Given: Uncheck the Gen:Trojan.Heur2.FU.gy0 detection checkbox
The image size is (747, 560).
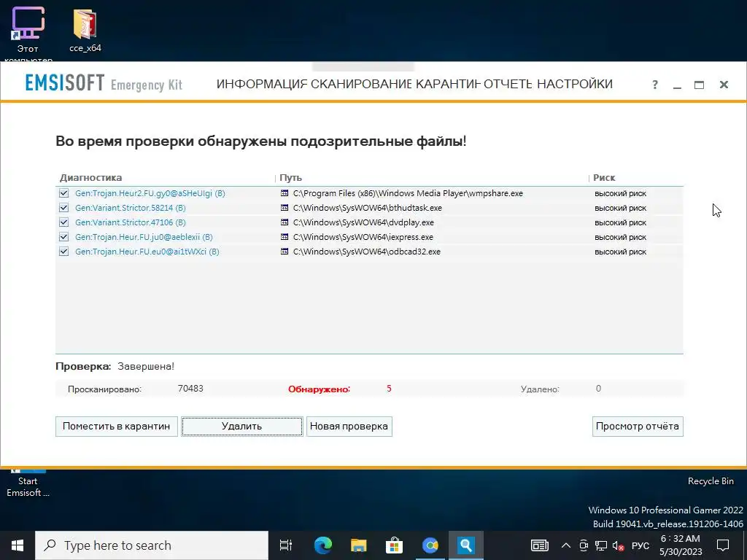Looking at the screenshot, I should pos(64,193).
